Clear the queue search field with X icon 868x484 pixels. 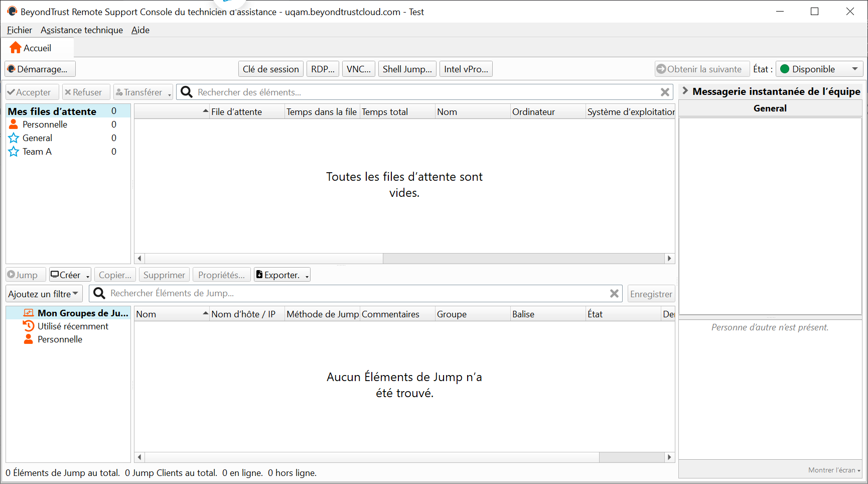[665, 92]
